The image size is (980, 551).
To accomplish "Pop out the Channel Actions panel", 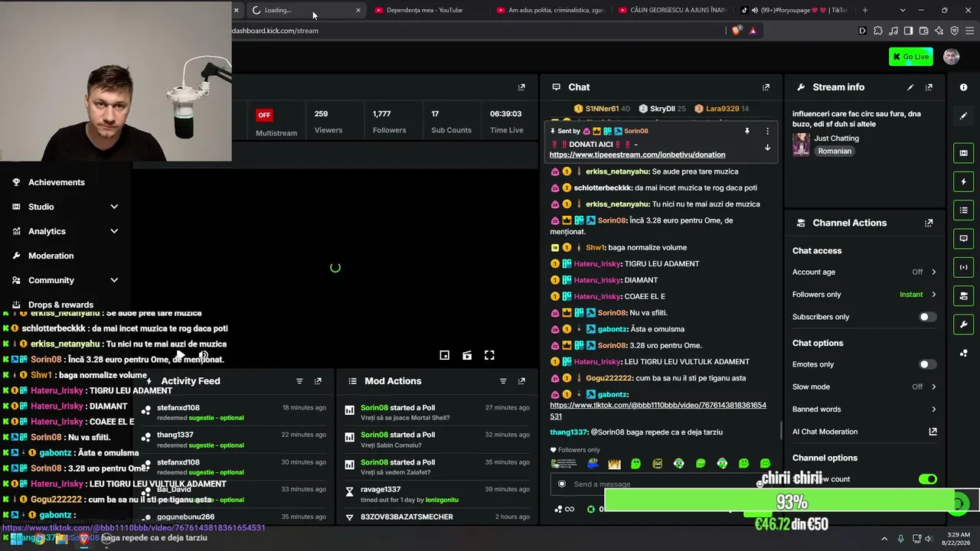I will [929, 223].
